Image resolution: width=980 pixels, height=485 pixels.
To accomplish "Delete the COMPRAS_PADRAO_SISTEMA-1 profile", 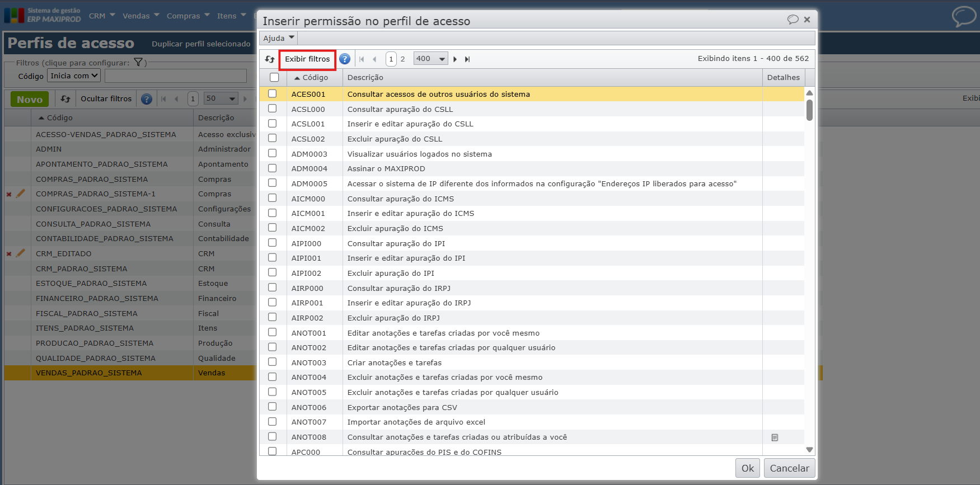I will point(9,194).
